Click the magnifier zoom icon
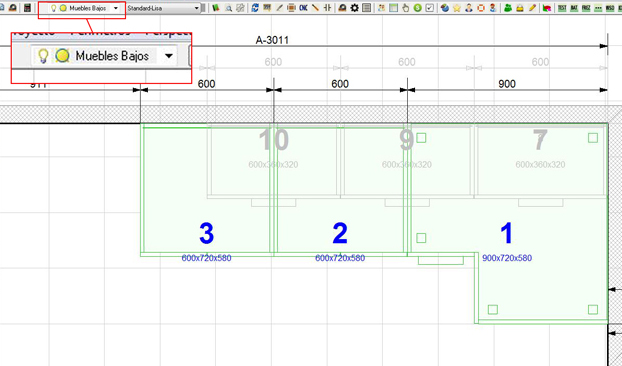622x366 pixels. (228, 8)
